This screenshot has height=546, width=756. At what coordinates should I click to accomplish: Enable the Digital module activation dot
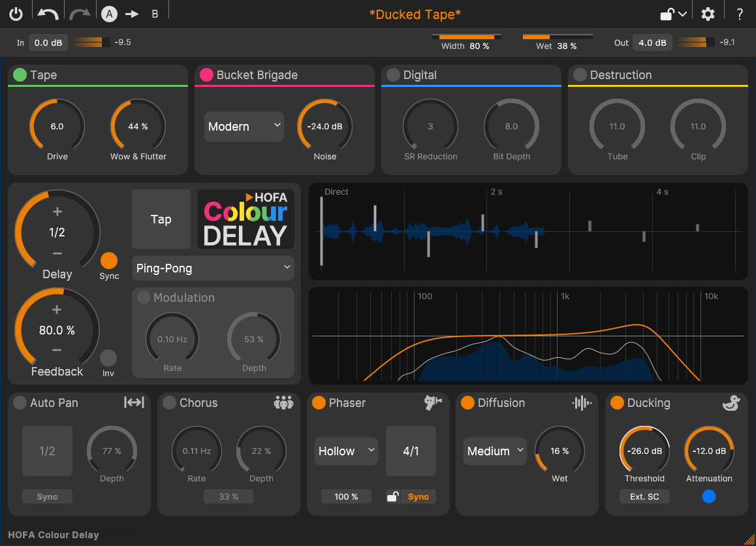392,75
